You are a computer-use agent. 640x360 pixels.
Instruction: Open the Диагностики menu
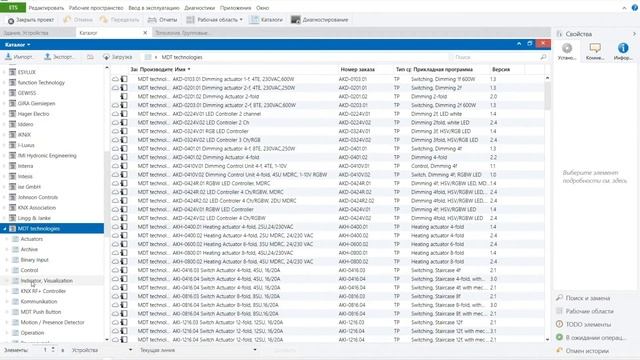click(x=200, y=8)
